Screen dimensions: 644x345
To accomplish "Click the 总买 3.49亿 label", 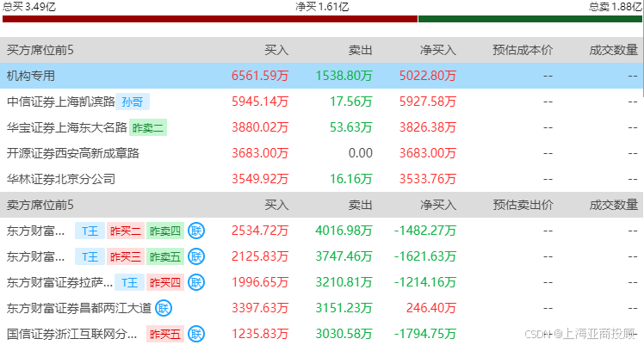I will [x=29, y=7].
